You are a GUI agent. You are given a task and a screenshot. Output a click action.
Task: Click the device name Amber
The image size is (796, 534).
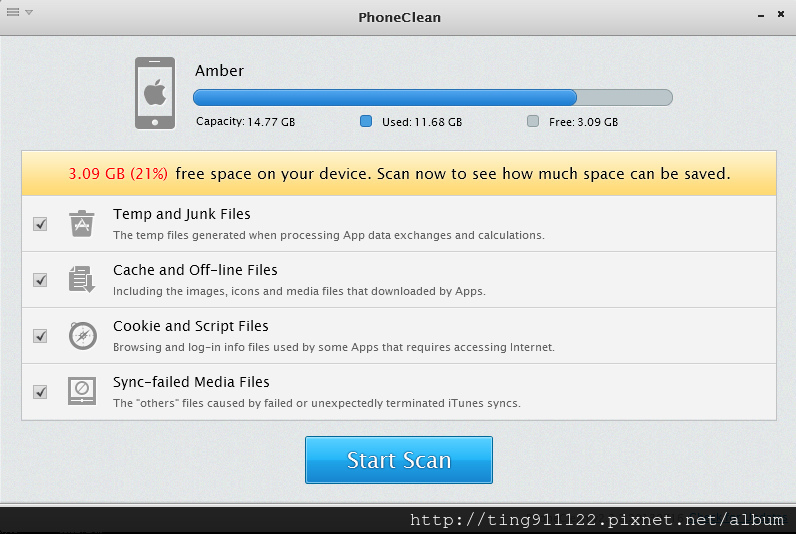(219, 71)
